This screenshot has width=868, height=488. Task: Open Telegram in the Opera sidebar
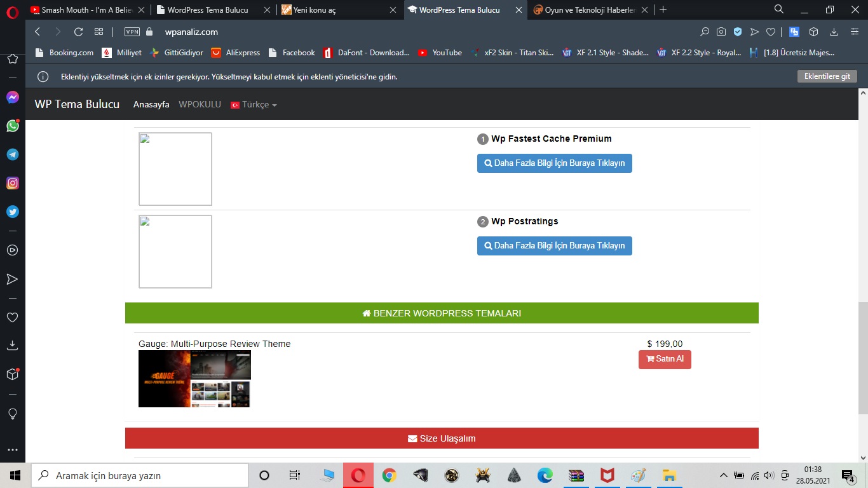tap(12, 154)
